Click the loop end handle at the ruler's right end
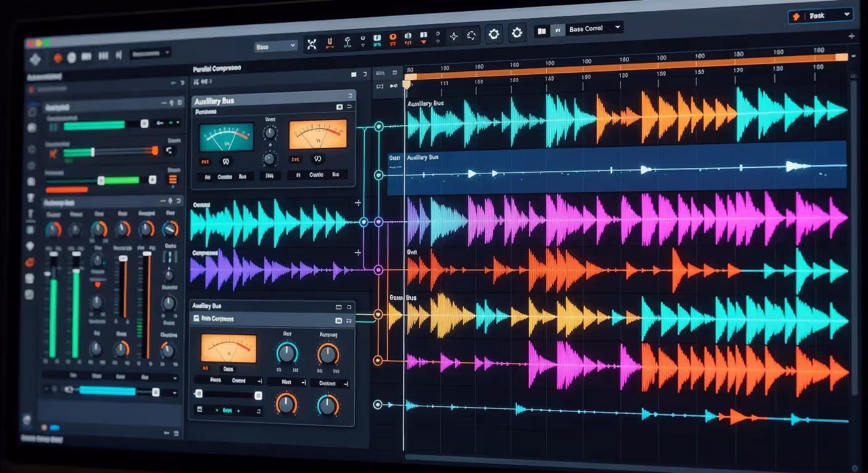 (841, 57)
